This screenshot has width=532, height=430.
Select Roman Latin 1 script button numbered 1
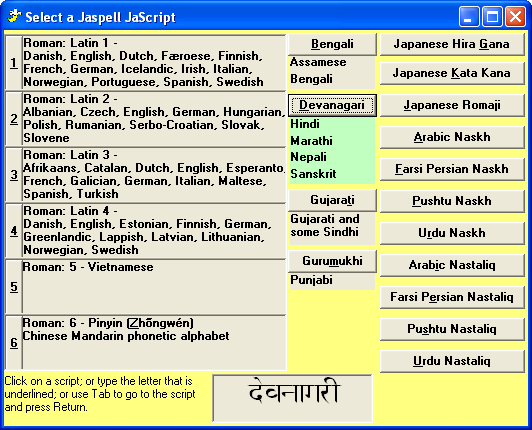click(14, 63)
